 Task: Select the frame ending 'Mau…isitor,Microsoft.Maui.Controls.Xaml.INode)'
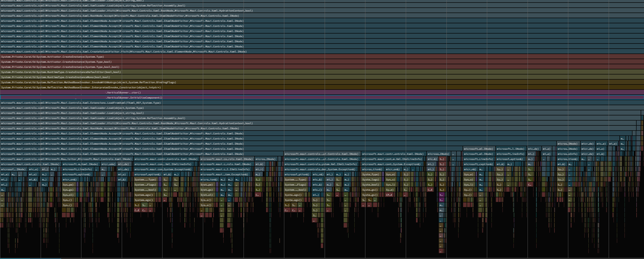(x=66, y=159)
